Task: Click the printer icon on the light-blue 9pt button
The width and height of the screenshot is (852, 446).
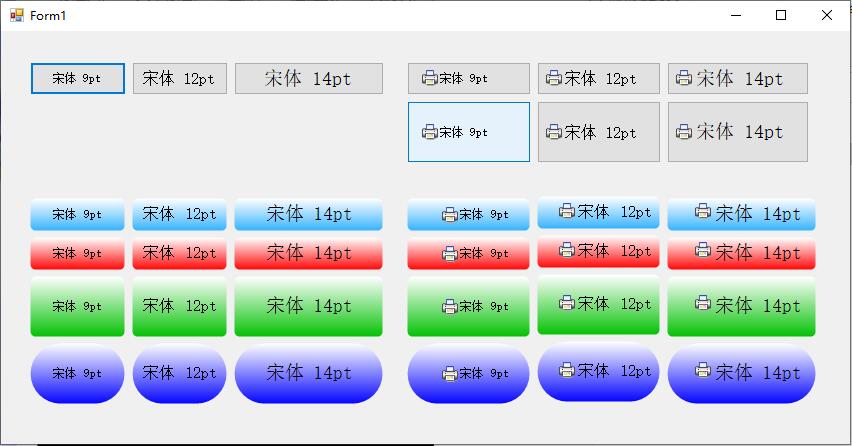Action: pos(449,214)
